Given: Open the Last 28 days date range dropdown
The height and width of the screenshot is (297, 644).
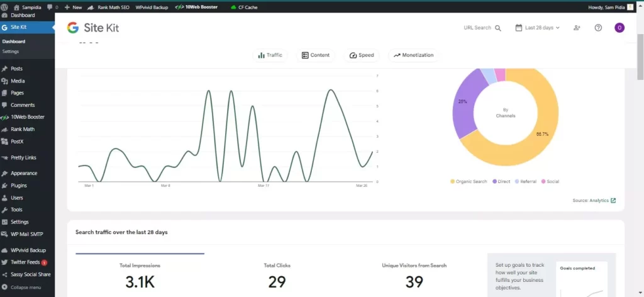Looking at the screenshot, I should coord(538,28).
